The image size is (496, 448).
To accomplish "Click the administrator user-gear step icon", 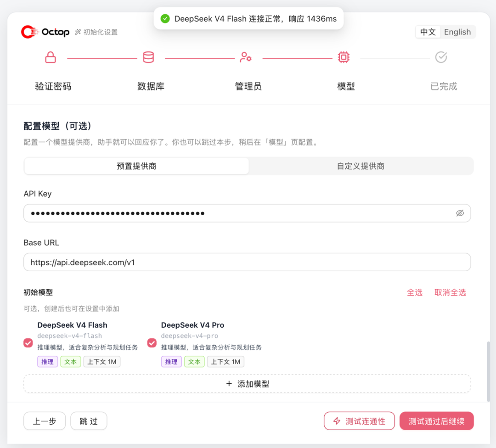I will pos(246,57).
